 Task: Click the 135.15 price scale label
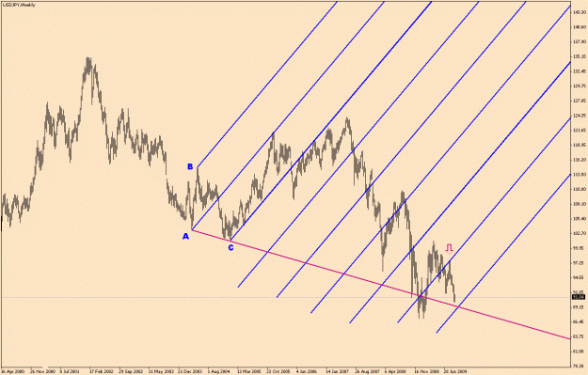(x=580, y=56)
